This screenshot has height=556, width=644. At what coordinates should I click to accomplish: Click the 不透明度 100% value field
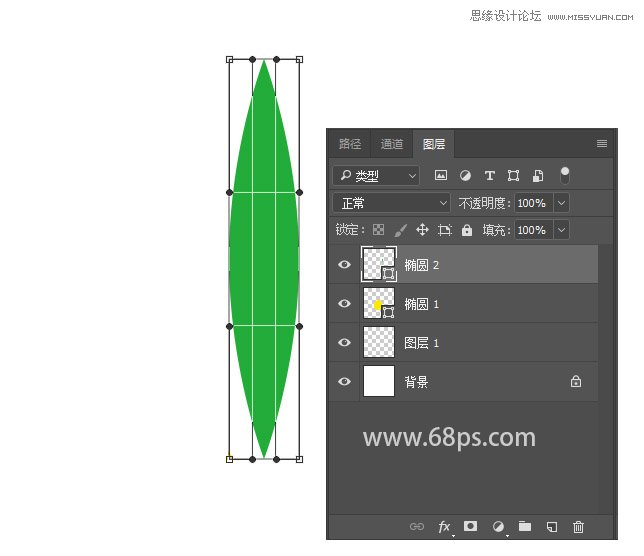533,203
